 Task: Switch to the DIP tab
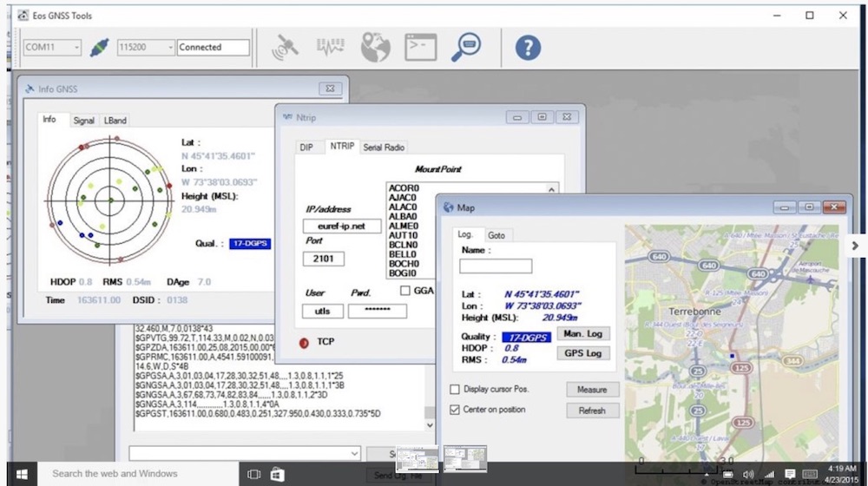[x=306, y=148]
